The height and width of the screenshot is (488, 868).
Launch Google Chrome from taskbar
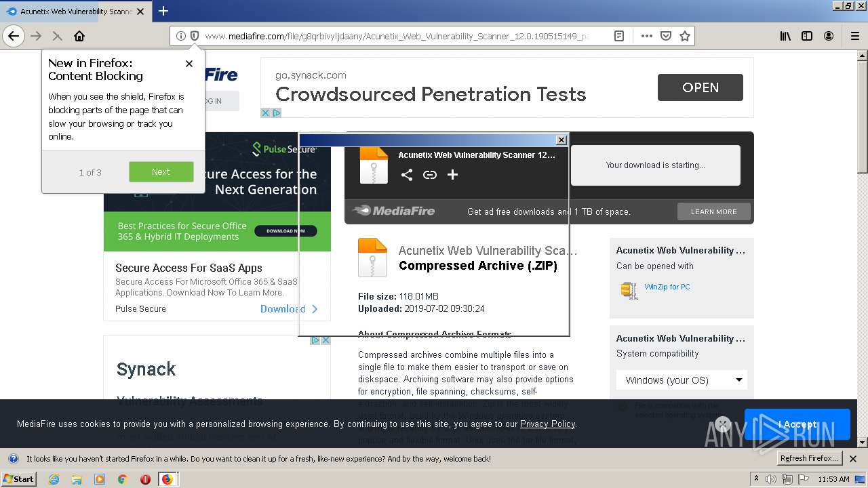122,479
